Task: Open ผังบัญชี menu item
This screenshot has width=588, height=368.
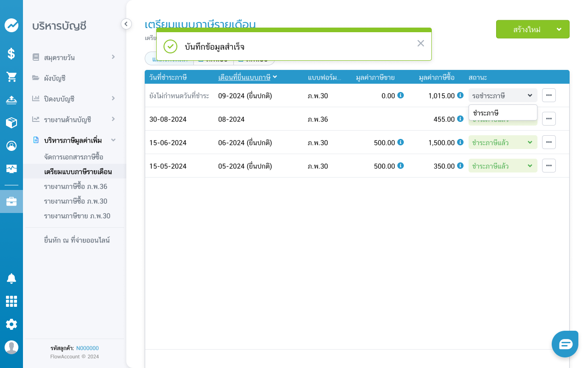Action: coord(73,78)
